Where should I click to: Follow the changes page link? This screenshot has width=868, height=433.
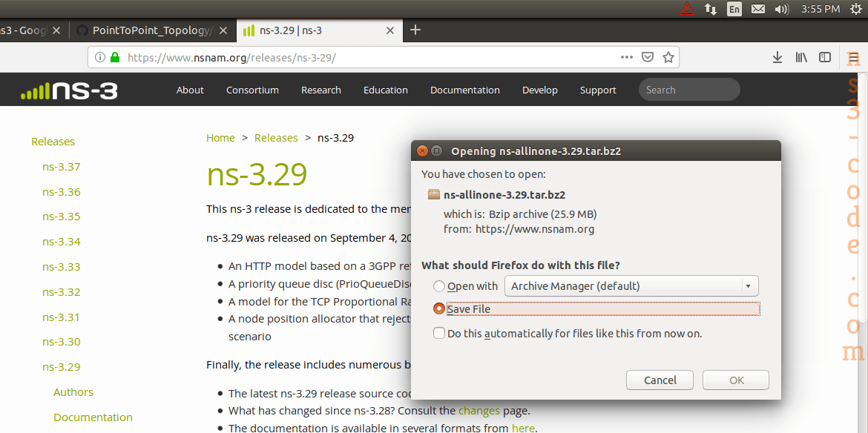tap(479, 411)
